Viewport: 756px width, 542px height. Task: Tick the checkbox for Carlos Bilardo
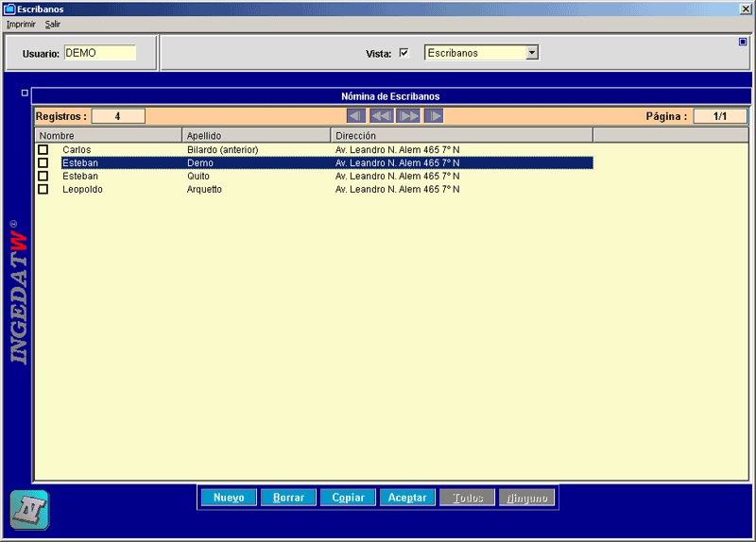[x=43, y=150]
